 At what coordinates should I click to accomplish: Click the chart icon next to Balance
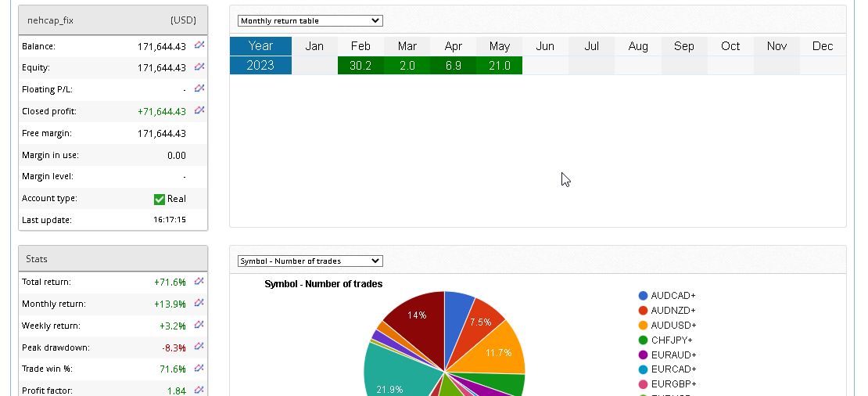[199, 45]
